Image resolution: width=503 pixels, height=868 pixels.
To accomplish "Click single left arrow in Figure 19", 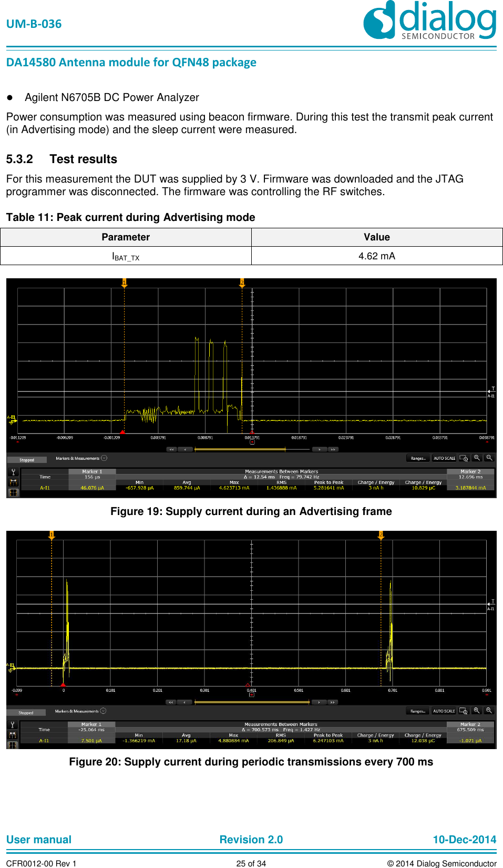I will click(x=185, y=449).
